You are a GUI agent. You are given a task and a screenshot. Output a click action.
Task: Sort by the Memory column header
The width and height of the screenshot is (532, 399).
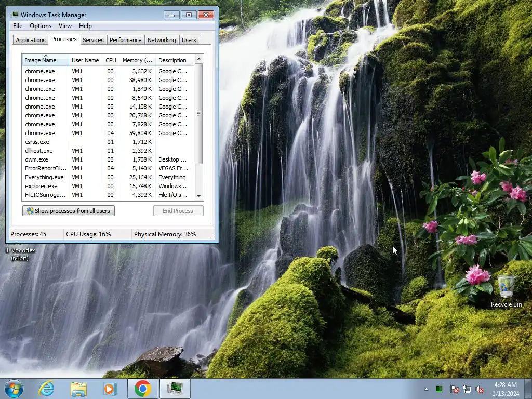[137, 60]
